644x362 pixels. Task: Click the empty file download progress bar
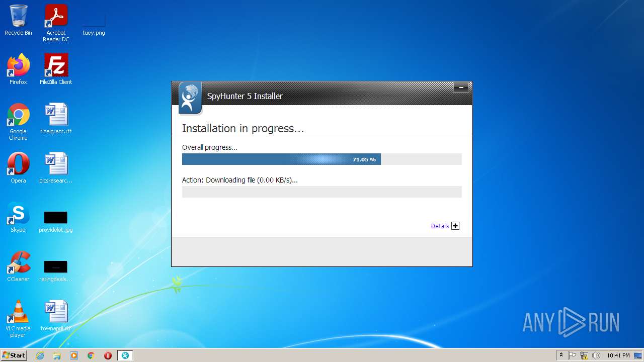tap(321, 192)
